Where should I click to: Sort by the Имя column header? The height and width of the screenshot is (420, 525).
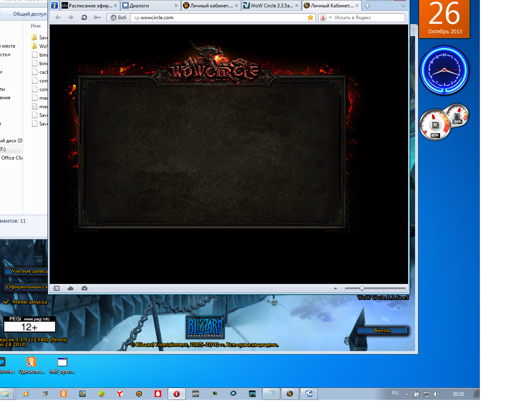(36, 26)
